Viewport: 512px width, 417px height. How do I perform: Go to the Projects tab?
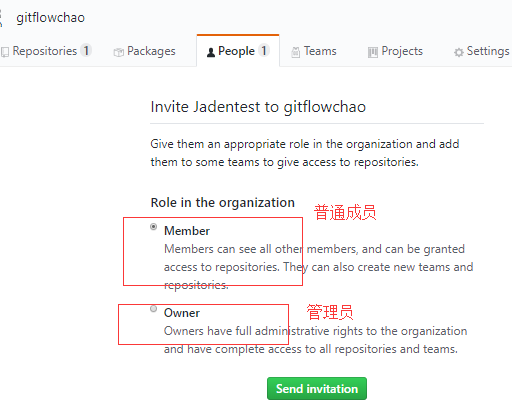click(395, 51)
